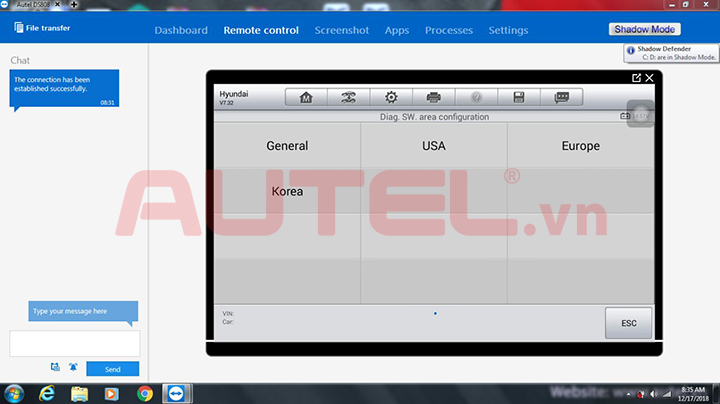The height and width of the screenshot is (404, 720).
Task: Click the Shadow Defender notification balloon
Action: 671,53
